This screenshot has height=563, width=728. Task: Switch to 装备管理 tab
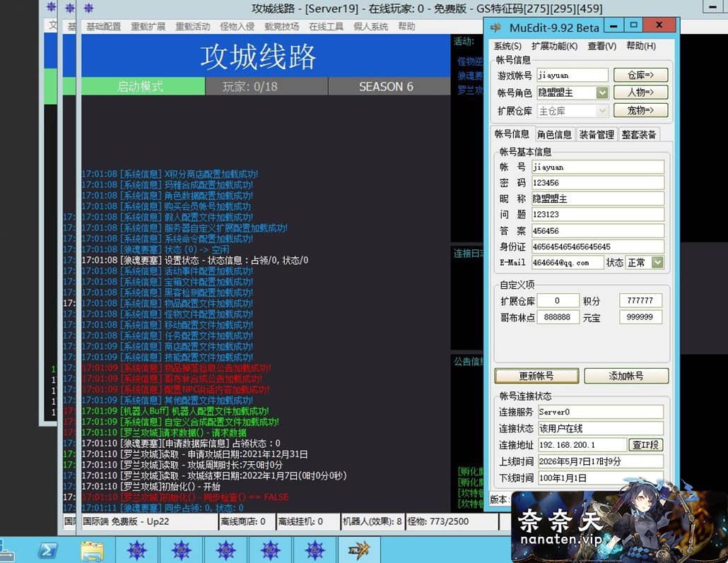click(x=597, y=135)
